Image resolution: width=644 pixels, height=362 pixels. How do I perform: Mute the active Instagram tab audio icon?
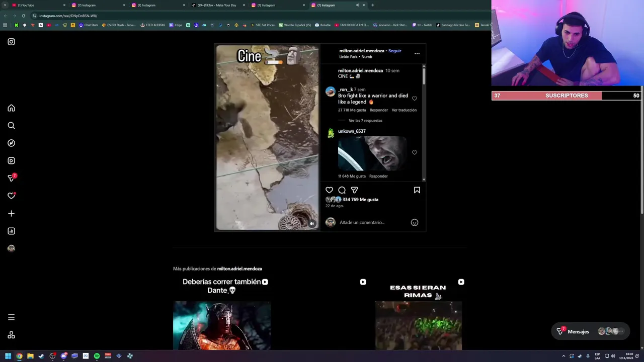358,5
